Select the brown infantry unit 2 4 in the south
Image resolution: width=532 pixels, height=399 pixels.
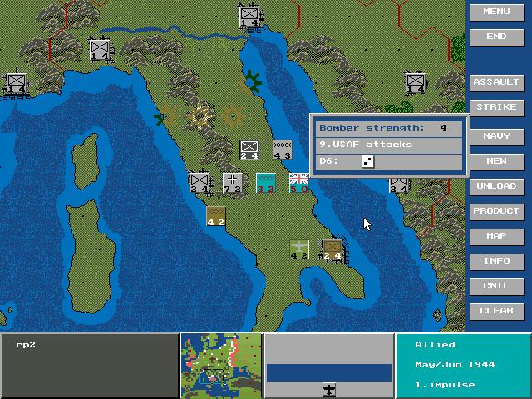(332, 249)
